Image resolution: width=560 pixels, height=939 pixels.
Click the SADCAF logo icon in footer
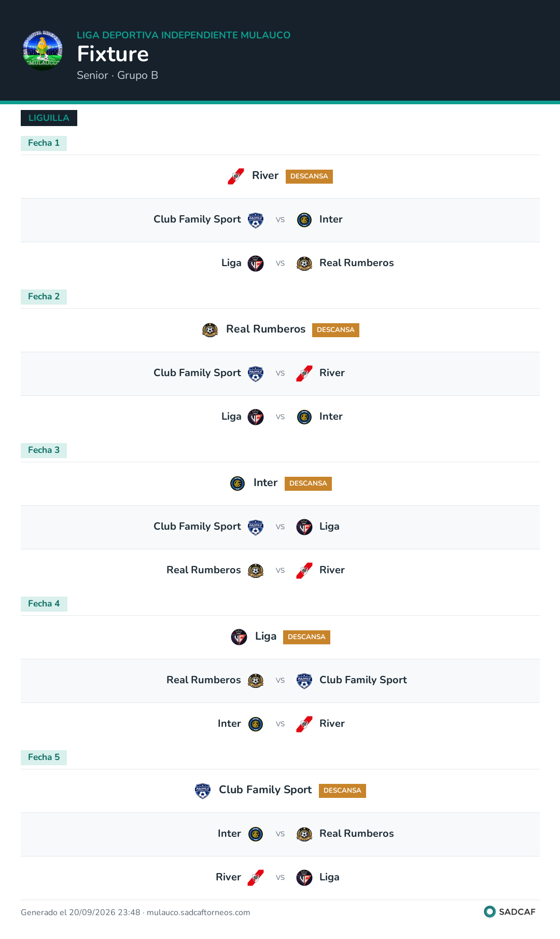click(489, 912)
